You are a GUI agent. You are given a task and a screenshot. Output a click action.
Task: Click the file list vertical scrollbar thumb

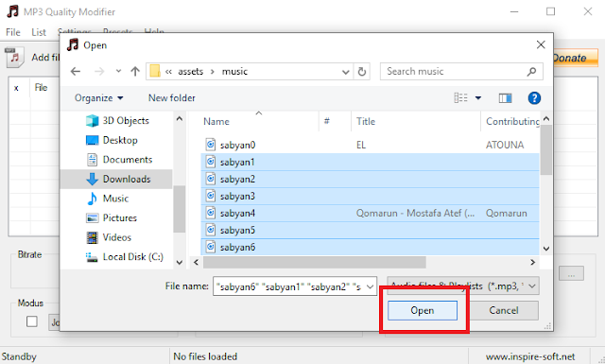[546, 149]
